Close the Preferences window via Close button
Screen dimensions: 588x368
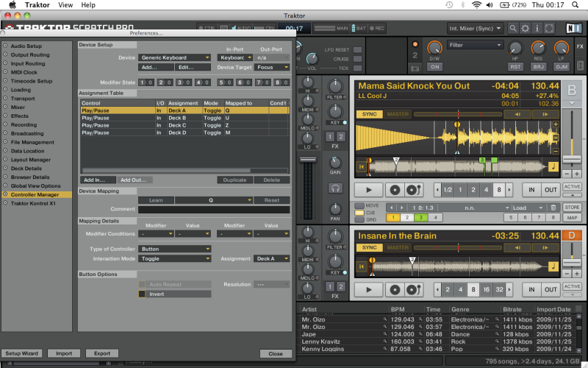pyautogui.click(x=276, y=354)
